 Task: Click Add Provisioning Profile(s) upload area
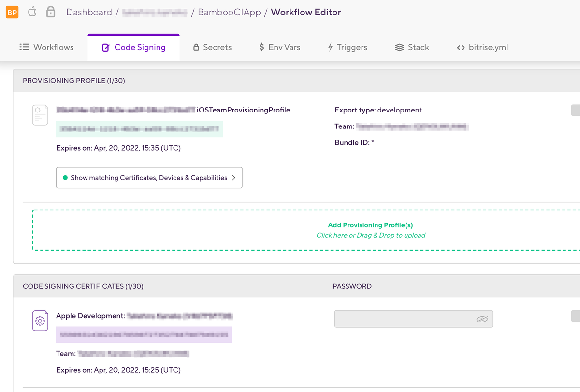[306, 230]
